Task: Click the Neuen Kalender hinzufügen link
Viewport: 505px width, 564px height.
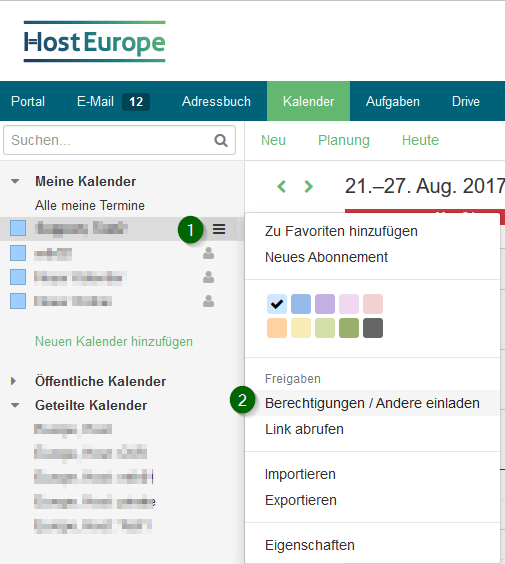Action: coord(114,341)
